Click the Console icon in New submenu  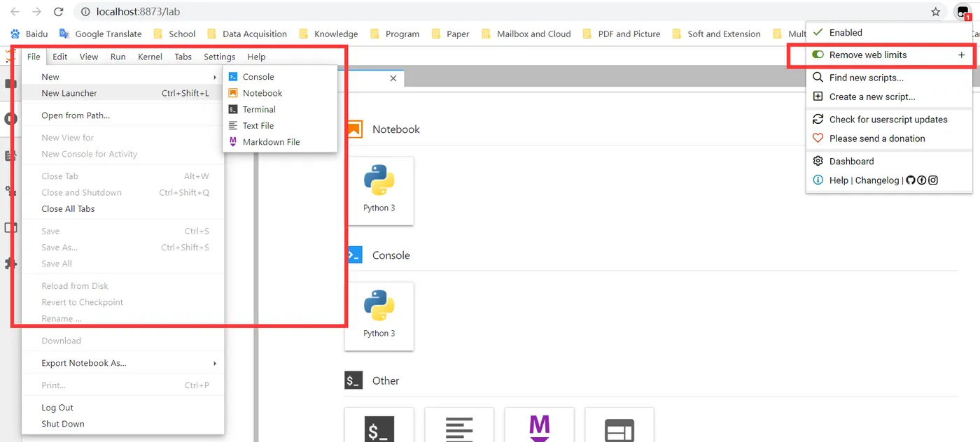233,77
